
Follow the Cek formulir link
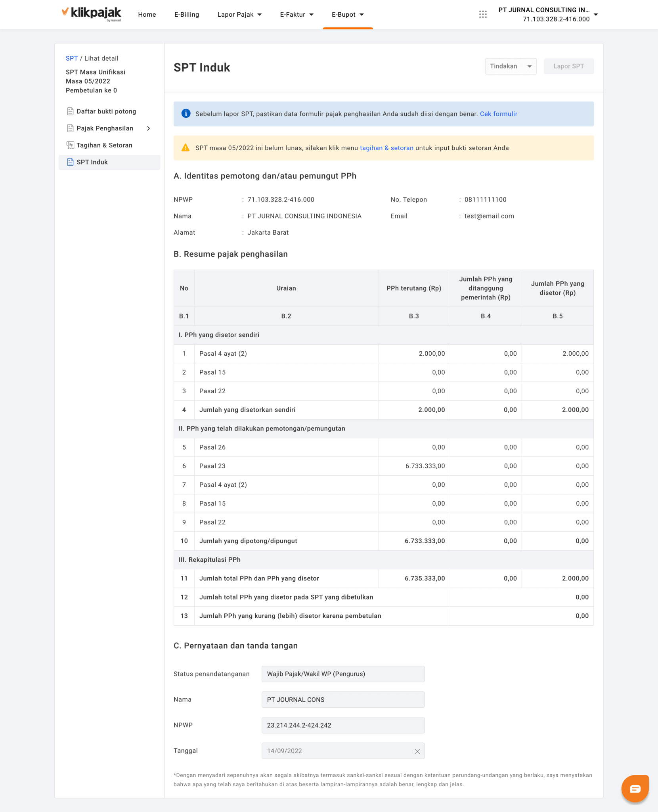tap(498, 114)
